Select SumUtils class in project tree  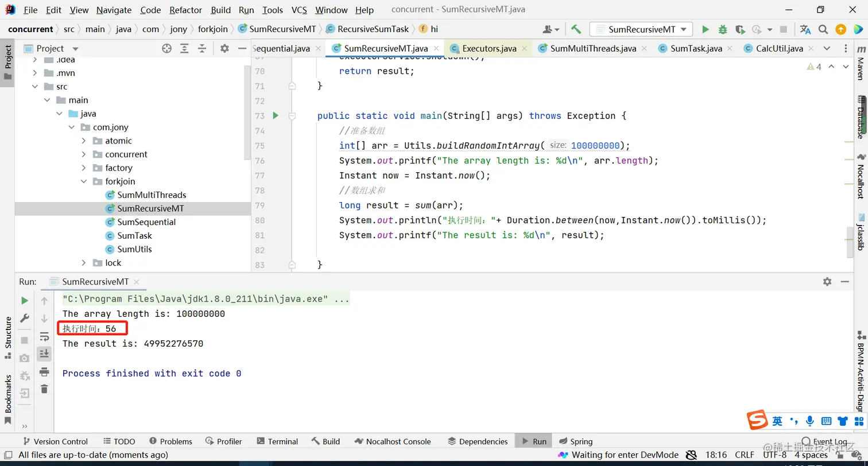(134, 249)
